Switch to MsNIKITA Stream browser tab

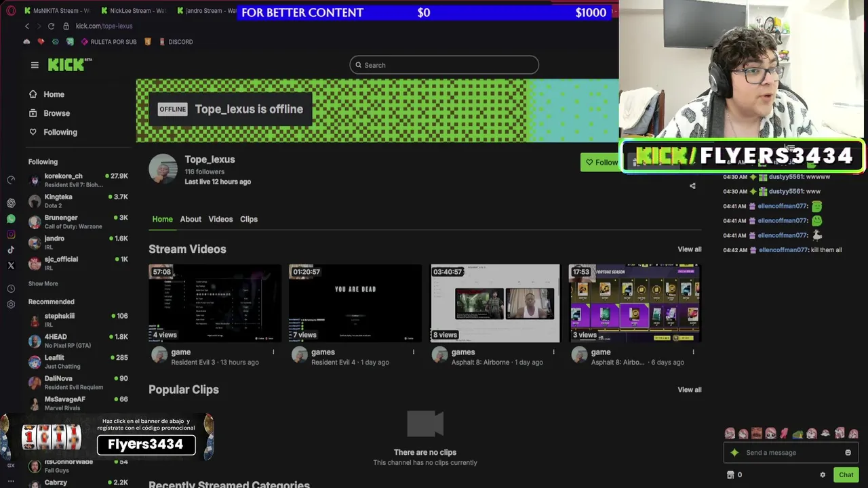coord(58,11)
